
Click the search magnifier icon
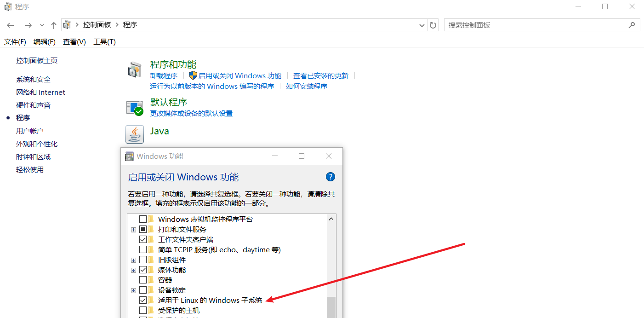(633, 25)
